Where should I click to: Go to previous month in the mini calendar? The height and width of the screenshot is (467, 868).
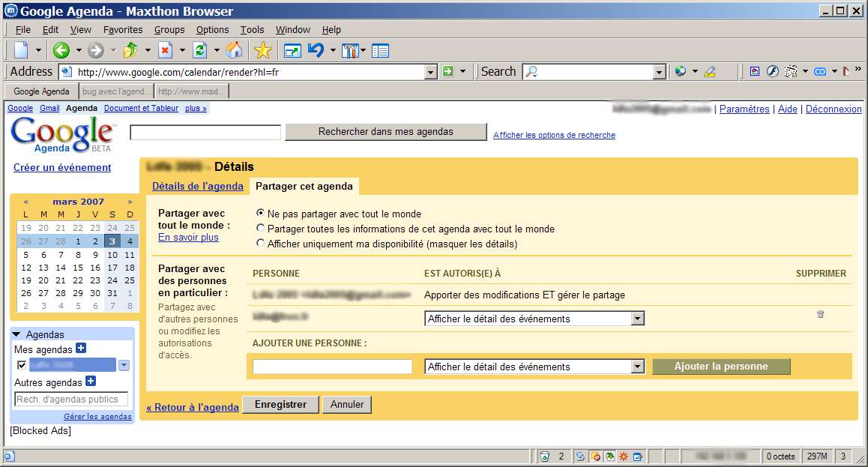[x=26, y=202]
